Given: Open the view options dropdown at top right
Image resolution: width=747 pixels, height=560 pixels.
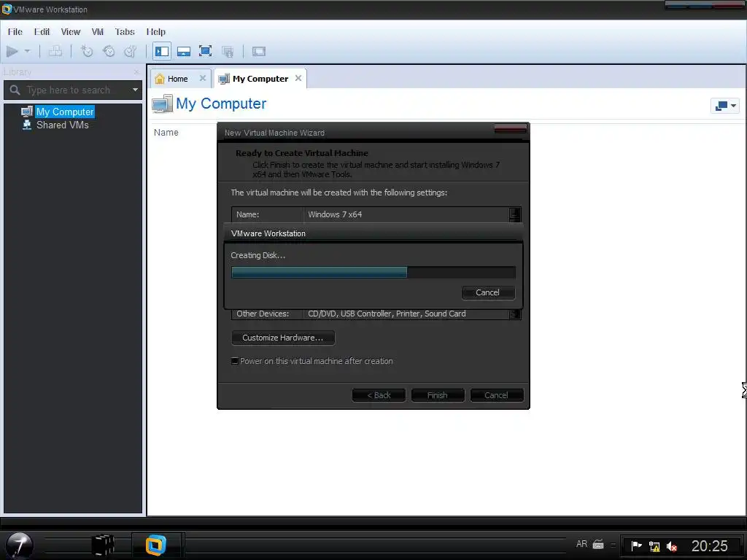Looking at the screenshot, I should pyautogui.click(x=725, y=105).
